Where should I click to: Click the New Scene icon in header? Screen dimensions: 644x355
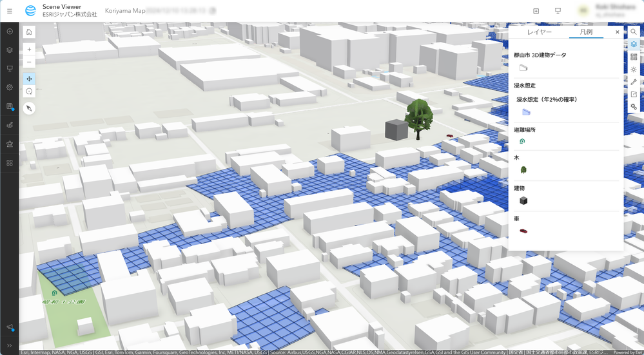[x=536, y=11]
